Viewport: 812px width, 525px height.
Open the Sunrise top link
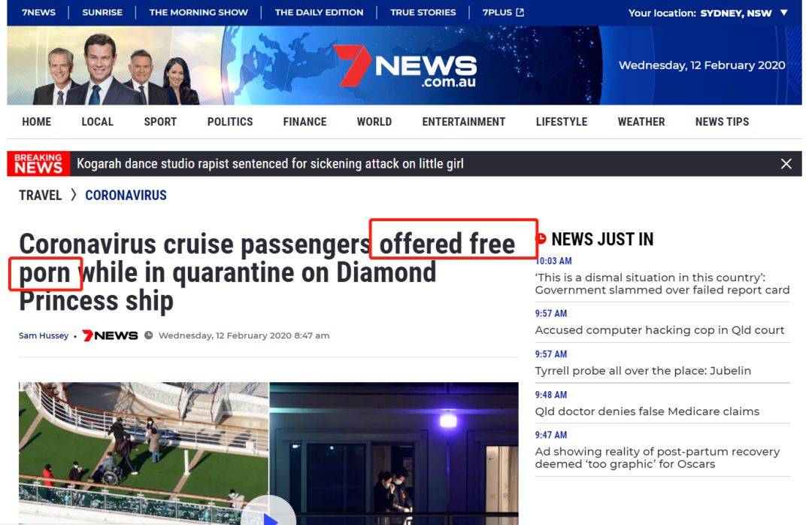point(102,12)
